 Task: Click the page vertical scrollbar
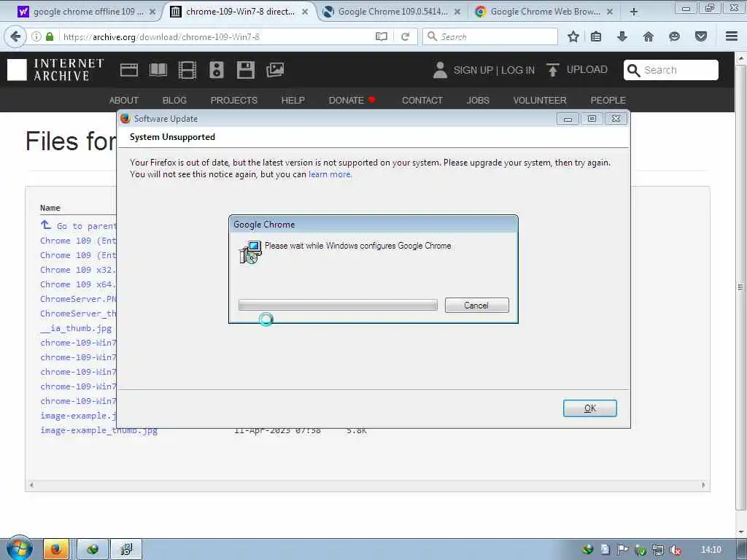[x=741, y=287]
